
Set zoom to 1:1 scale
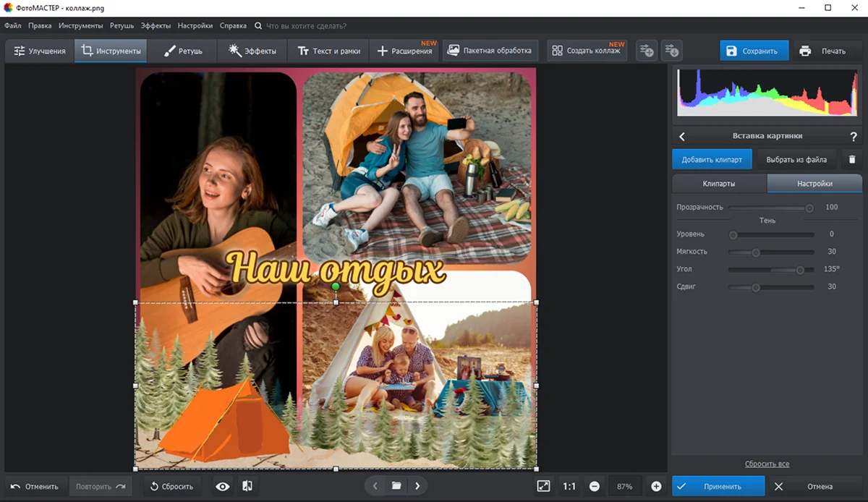coord(569,486)
